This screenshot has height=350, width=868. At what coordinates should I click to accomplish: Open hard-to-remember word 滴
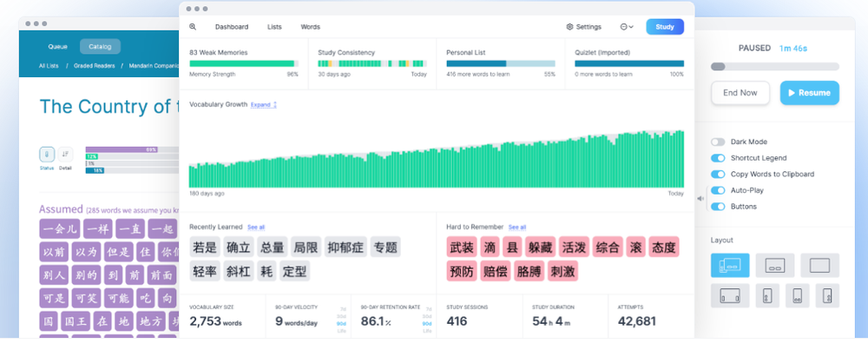pyautogui.click(x=490, y=247)
